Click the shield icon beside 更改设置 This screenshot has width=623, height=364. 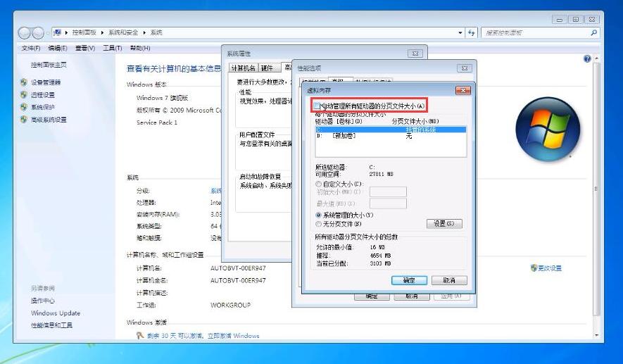point(534,268)
